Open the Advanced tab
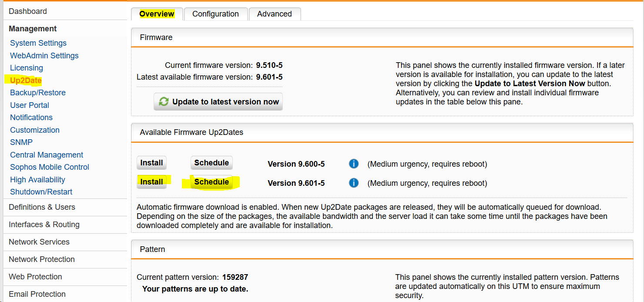 pos(274,14)
